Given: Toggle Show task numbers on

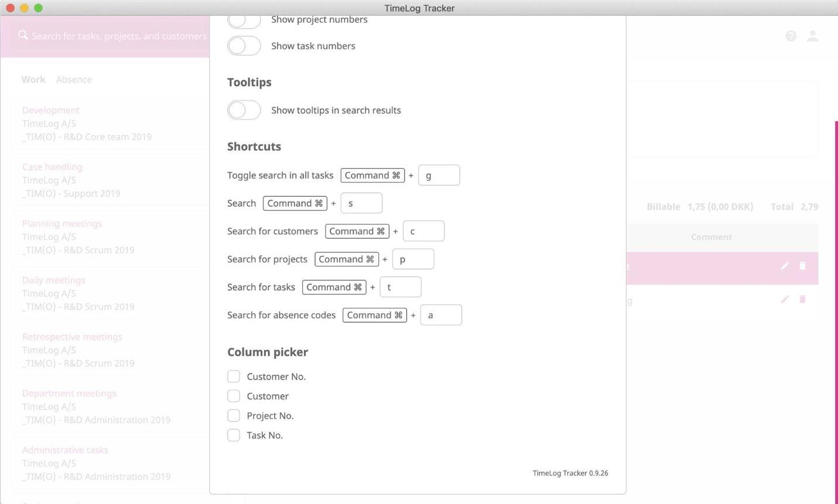Looking at the screenshot, I should (244, 46).
